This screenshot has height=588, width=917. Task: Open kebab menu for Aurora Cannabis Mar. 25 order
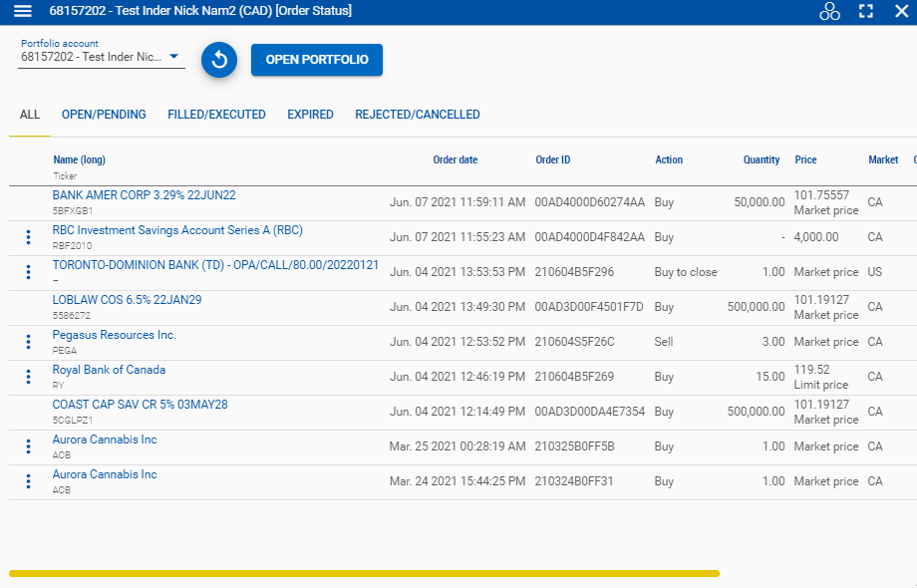[x=28, y=446]
